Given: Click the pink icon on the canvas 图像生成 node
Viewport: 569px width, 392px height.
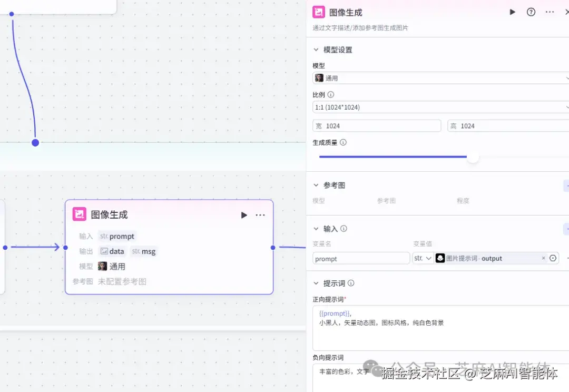Looking at the screenshot, I should pyautogui.click(x=79, y=214).
